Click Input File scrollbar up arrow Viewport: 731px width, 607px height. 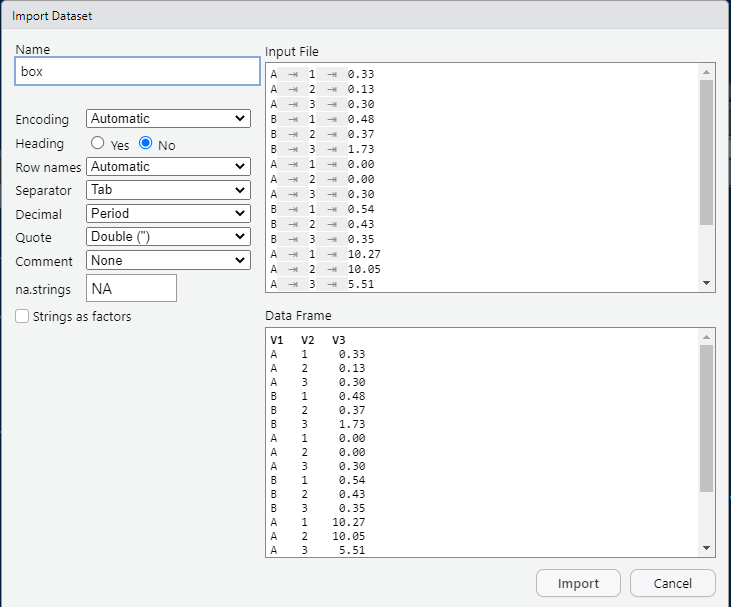click(706, 72)
